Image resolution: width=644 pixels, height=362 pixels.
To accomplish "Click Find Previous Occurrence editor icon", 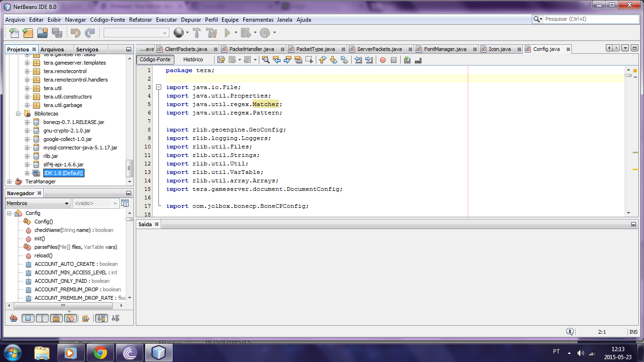I will click(277, 60).
